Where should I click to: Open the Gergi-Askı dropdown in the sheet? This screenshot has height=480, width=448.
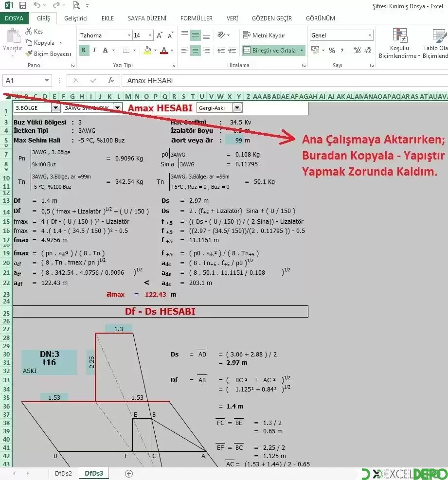point(237,108)
